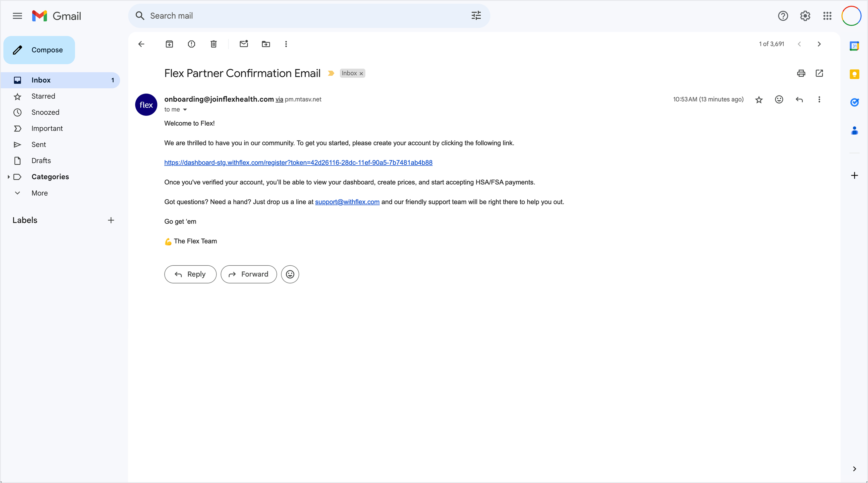Open toolbar More options menu
The height and width of the screenshot is (483, 868).
tap(286, 44)
